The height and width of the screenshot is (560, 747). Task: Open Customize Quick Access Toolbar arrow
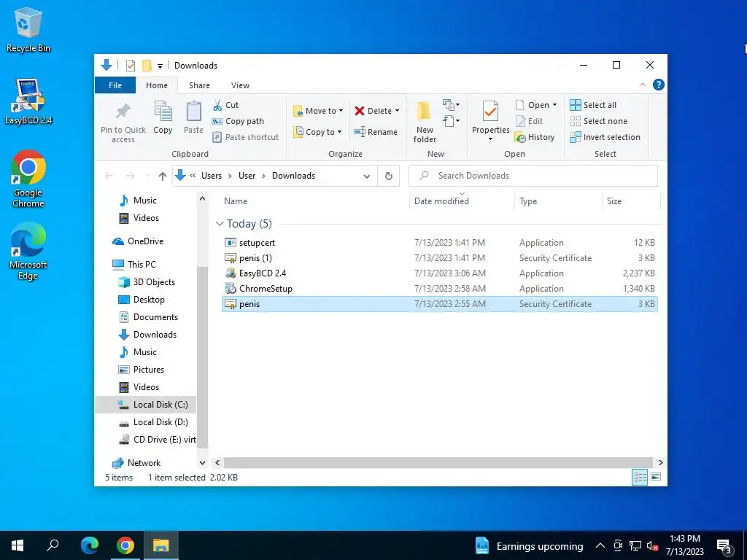coord(160,66)
